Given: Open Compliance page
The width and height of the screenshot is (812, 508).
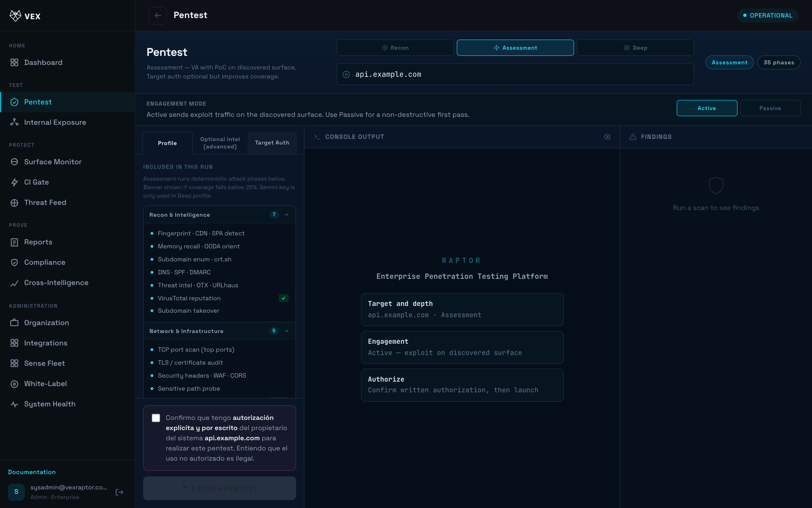Looking at the screenshot, I should click(67, 262).
